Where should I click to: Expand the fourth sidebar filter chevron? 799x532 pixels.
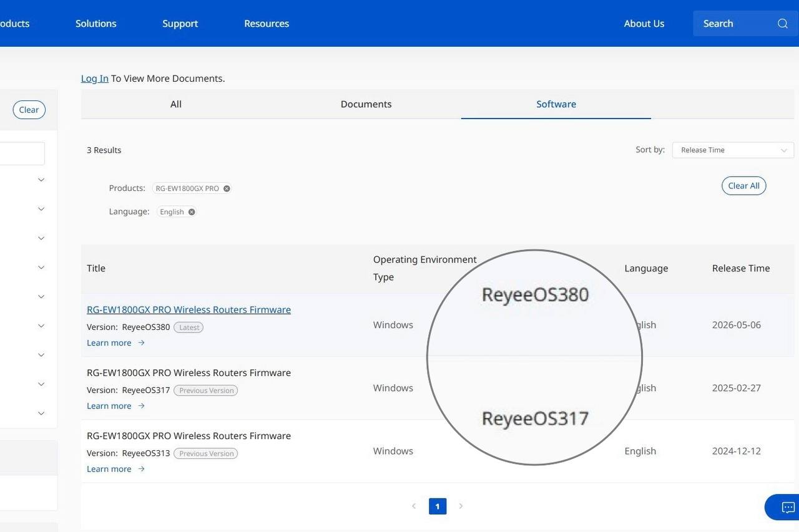point(41,268)
